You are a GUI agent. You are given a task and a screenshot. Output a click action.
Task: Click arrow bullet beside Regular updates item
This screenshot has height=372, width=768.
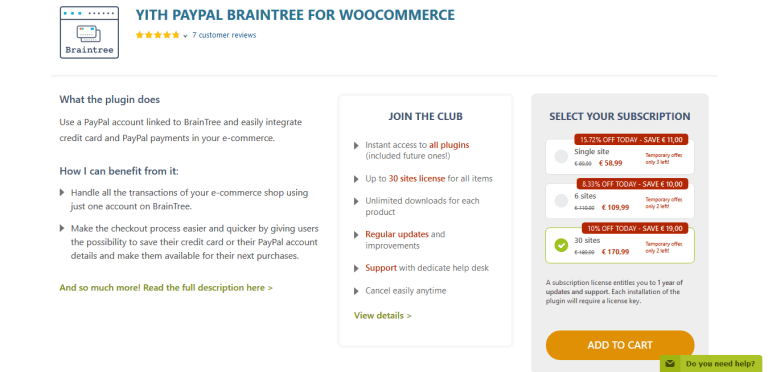point(356,234)
